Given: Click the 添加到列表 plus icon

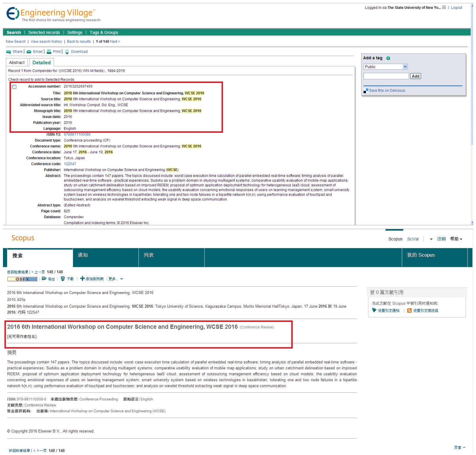Looking at the screenshot, I should click(82, 279).
